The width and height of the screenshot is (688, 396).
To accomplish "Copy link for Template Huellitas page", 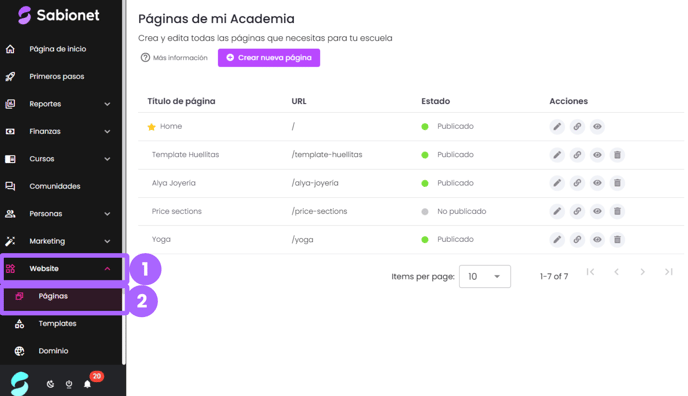I will pos(577,155).
